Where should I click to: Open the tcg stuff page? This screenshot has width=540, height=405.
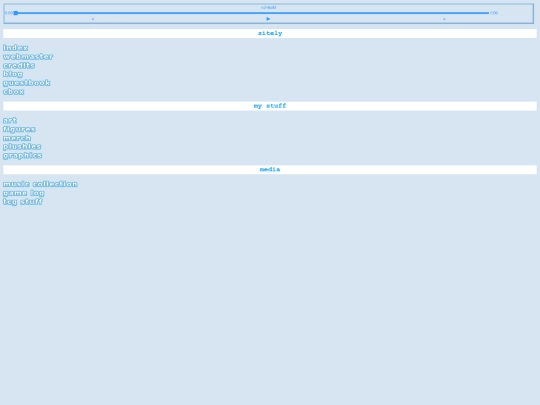(23, 202)
